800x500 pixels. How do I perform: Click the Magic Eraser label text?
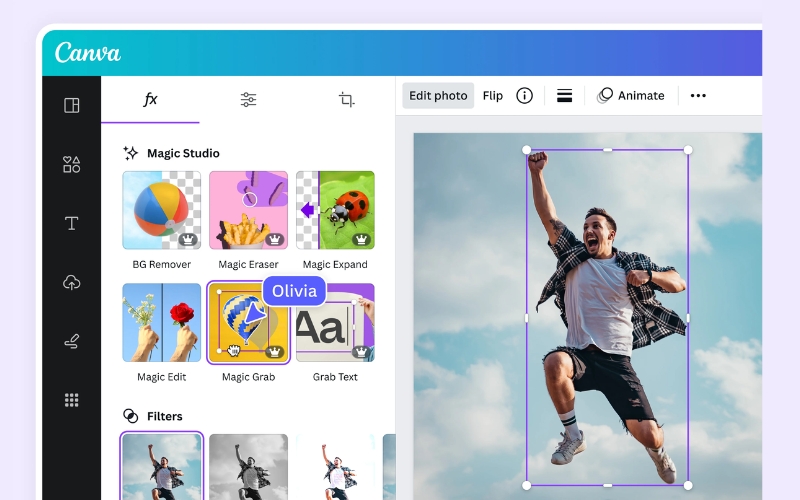[x=248, y=264]
